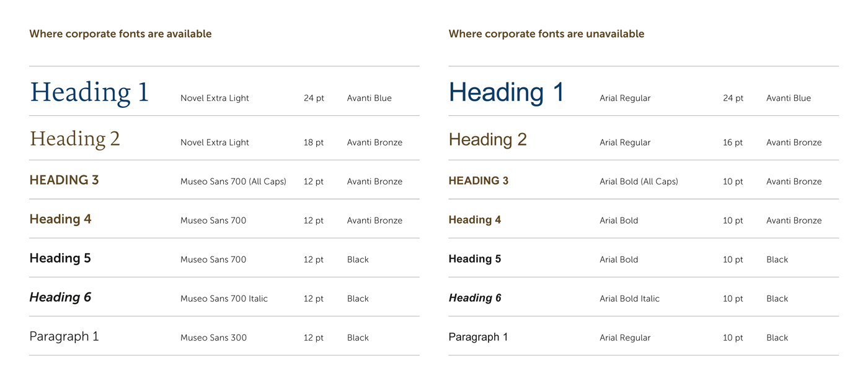Click the "18 pt" size value
The height and width of the screenshot is (384, 868).
pyautogui.click(x=314, y=142)
